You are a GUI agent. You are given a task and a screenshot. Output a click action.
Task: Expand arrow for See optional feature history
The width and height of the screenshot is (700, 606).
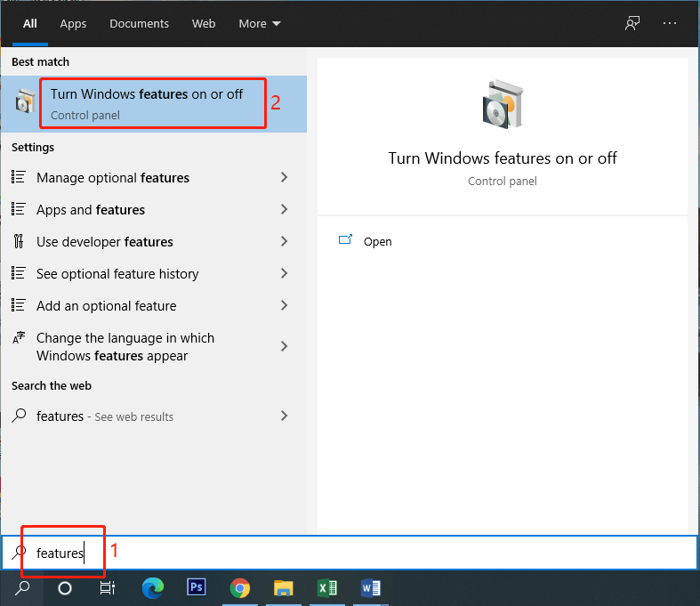(284, 273)
